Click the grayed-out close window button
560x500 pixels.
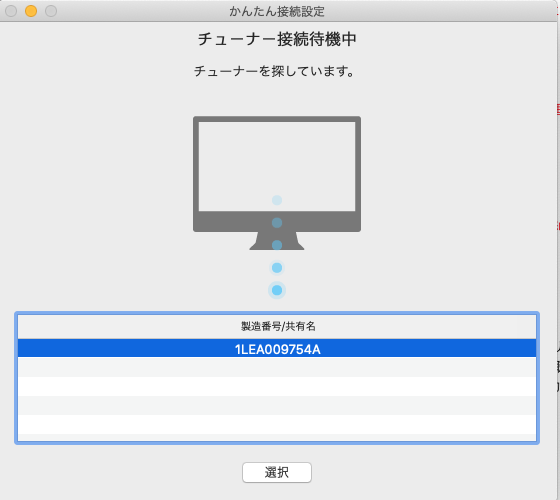[x=11, y=11]
